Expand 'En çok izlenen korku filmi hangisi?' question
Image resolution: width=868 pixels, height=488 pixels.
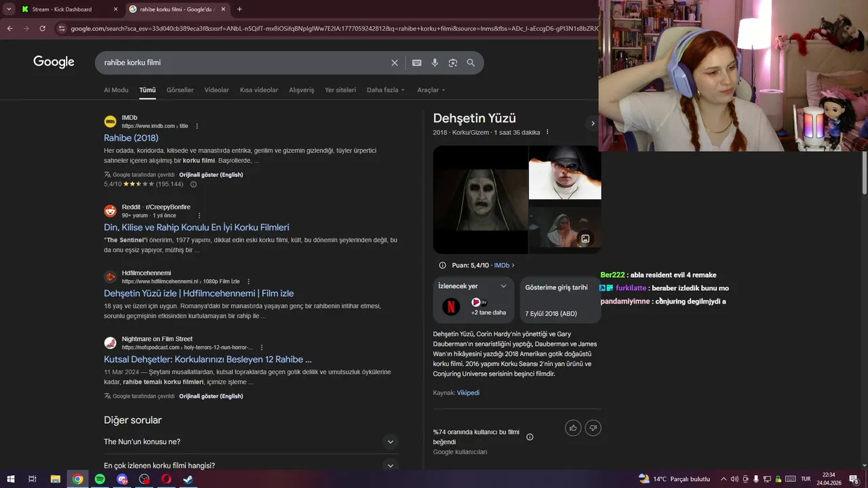251,466
